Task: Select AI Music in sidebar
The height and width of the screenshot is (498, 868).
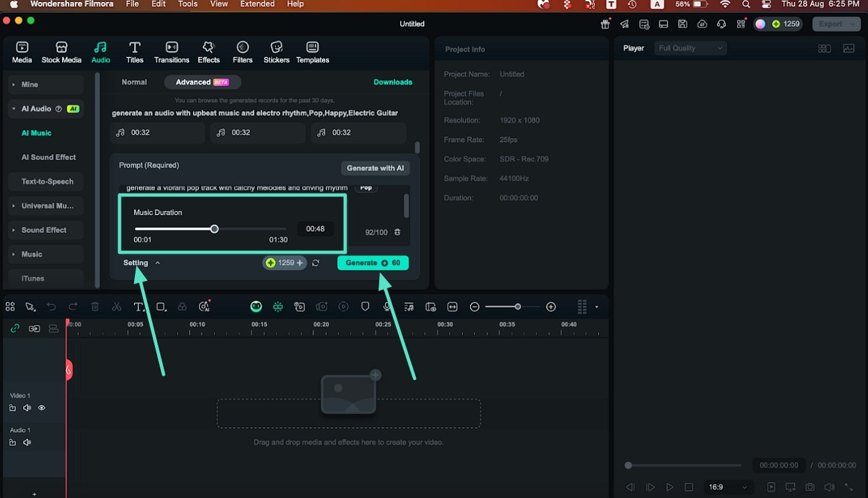Action: click(x=36, y=133)
